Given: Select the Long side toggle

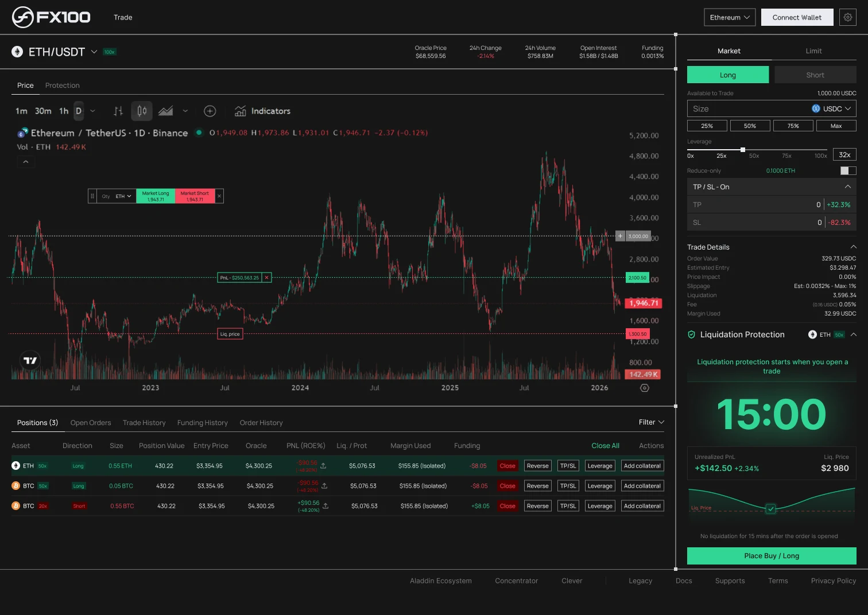Looking at the screenshot, I should tap(728, 75).
